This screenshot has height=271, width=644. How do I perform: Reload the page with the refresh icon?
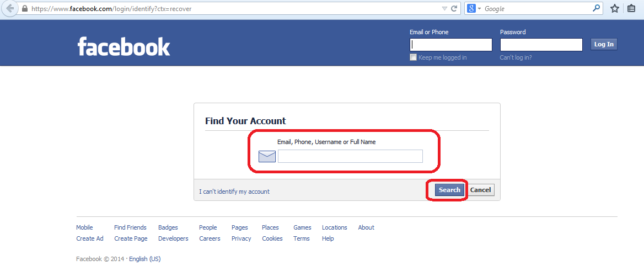pos(454,8)
